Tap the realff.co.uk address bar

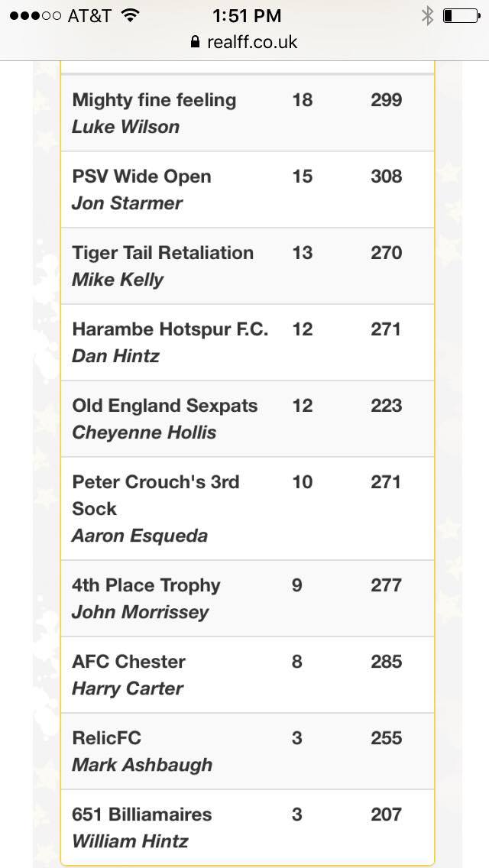pyautogui.click(x=244, y=42)
